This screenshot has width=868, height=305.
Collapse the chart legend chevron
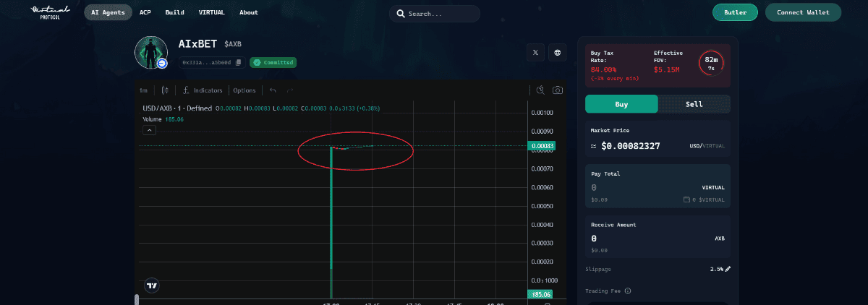click(x=150, y=130)
